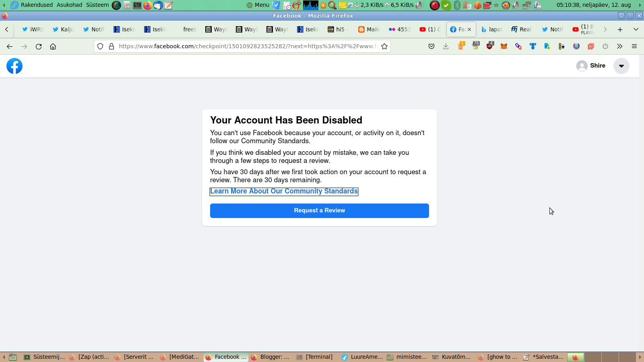Open the Firefox hamburger application menu
Image resolution: width=644 pixels, height=362 pixels.
pos(634,46)
